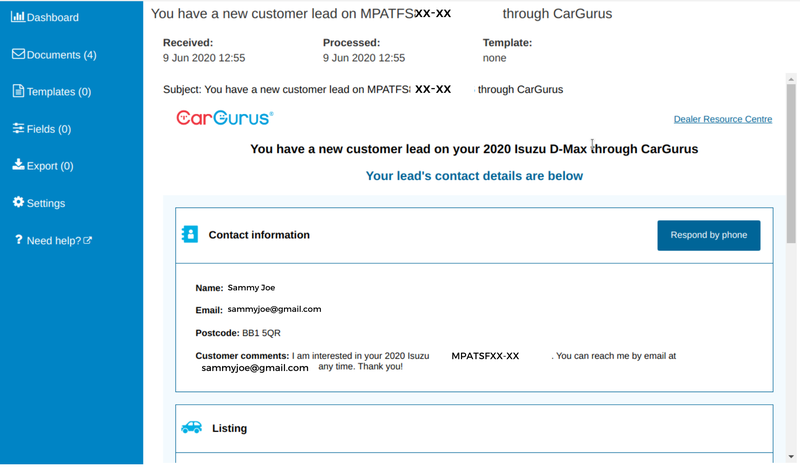Click the email in the Email field row
The width and height of the screenshot is (800, 470).
pos(274,309)
